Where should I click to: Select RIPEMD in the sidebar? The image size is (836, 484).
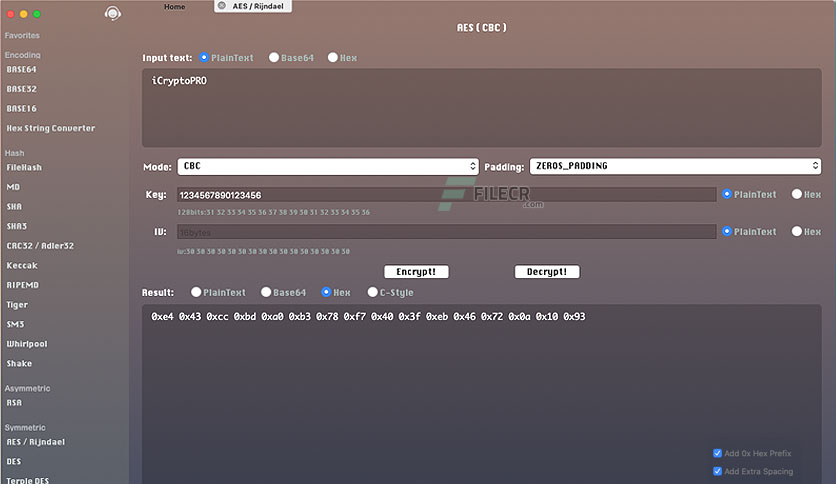click(x=22, y=285)
